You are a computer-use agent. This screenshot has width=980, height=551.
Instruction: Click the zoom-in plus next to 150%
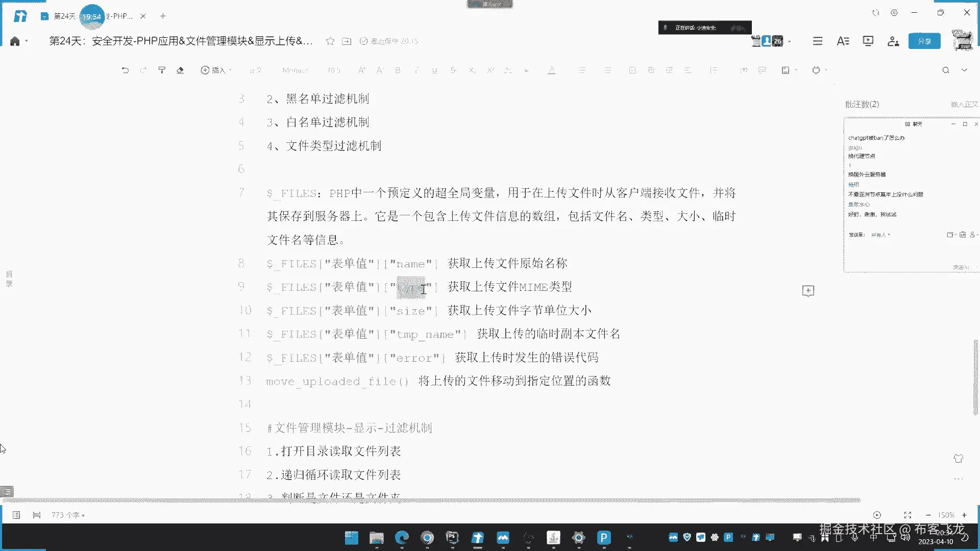click(x=964, y=515)
